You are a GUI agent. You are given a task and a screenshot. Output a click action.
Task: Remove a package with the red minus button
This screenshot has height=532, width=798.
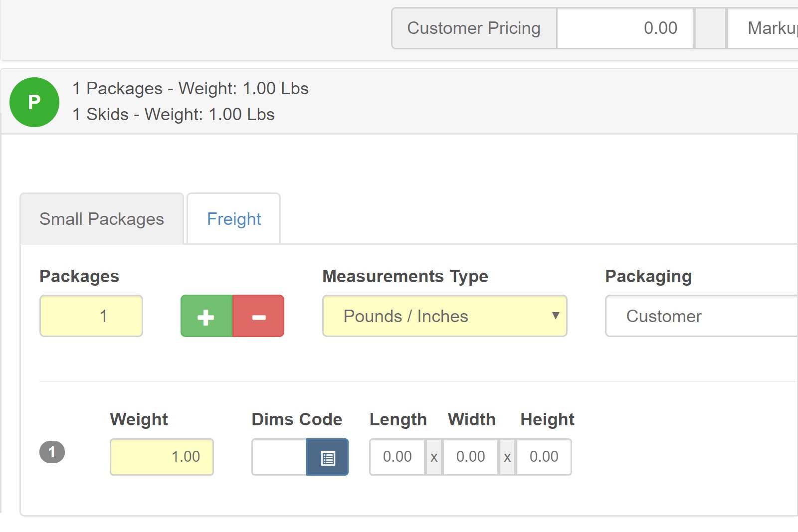258,316
